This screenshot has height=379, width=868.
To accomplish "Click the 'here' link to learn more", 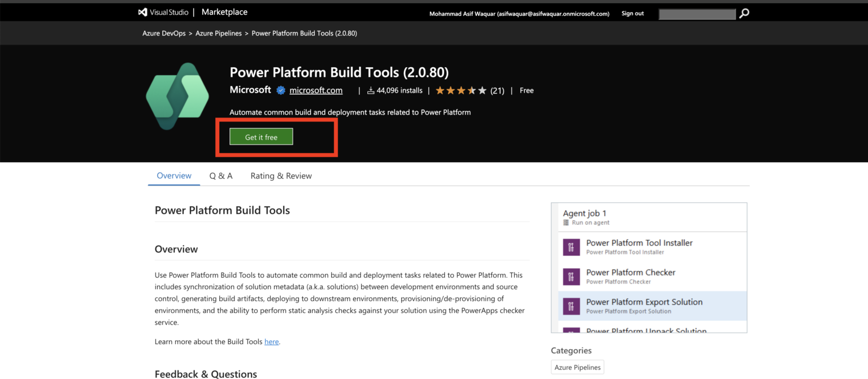I will 271,341.
